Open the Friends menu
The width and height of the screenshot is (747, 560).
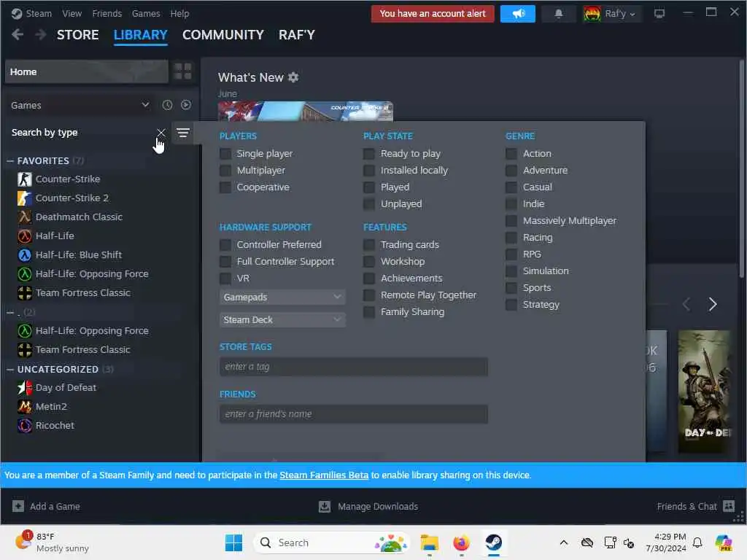[107, 14]
